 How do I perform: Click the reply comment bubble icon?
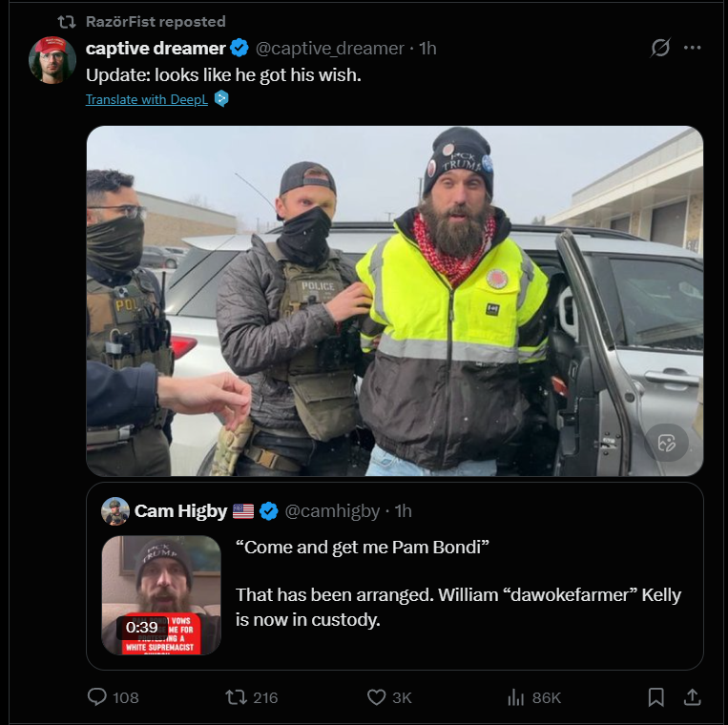pos(97,697)
